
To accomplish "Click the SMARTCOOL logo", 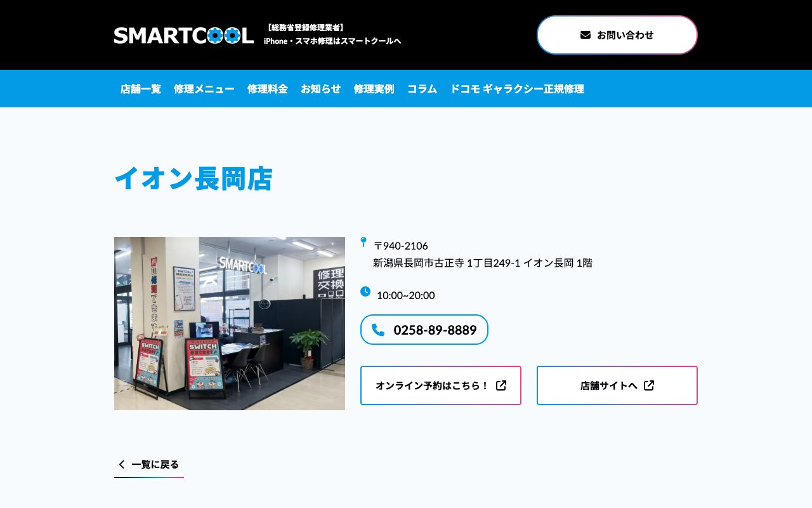I will tap(184, 36).
